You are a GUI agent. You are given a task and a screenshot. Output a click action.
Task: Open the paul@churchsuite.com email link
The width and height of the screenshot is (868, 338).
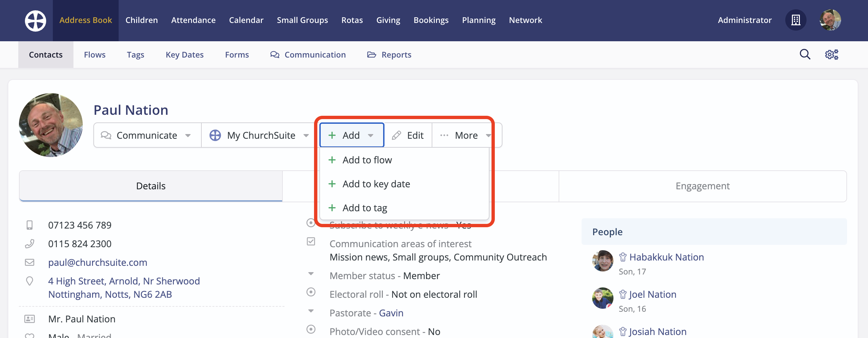(x=98, y=262)
